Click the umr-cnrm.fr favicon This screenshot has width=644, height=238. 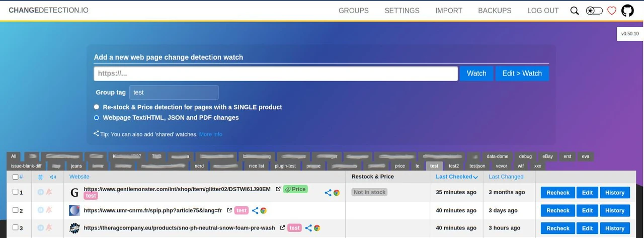pos(74,210)
